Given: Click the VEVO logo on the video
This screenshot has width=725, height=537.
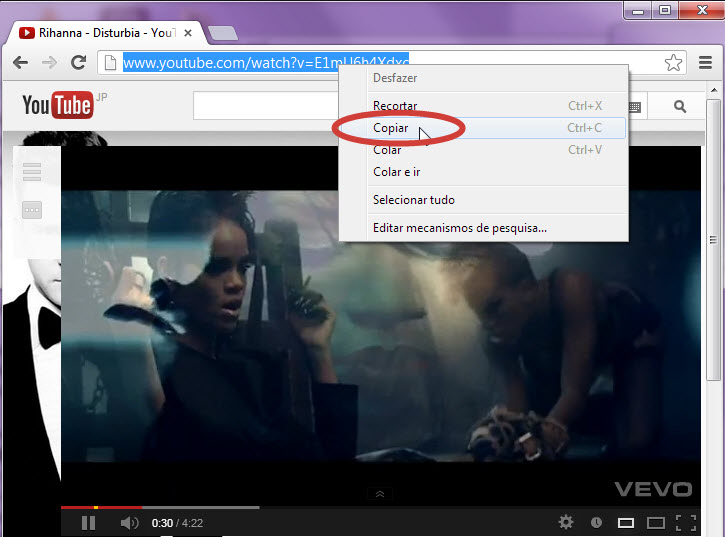Looking at the screenshot, I should click(653, 489).
